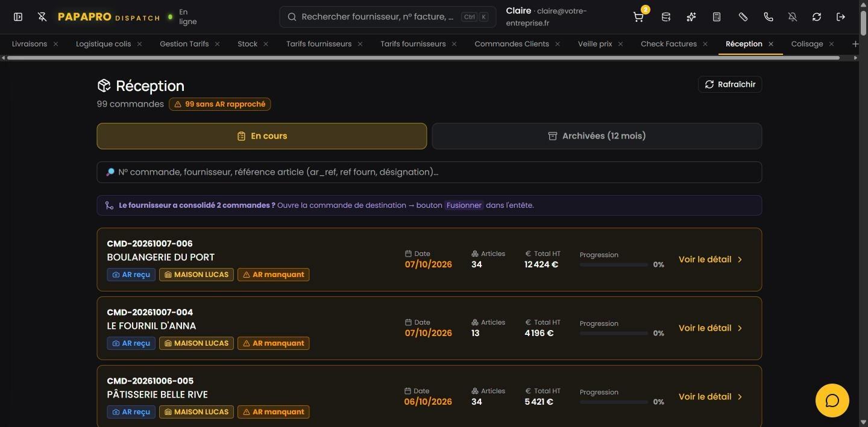Click the sparkles AI icon
Image resolution: width=868 pixels, height=427 pixels.
point(691,17)
